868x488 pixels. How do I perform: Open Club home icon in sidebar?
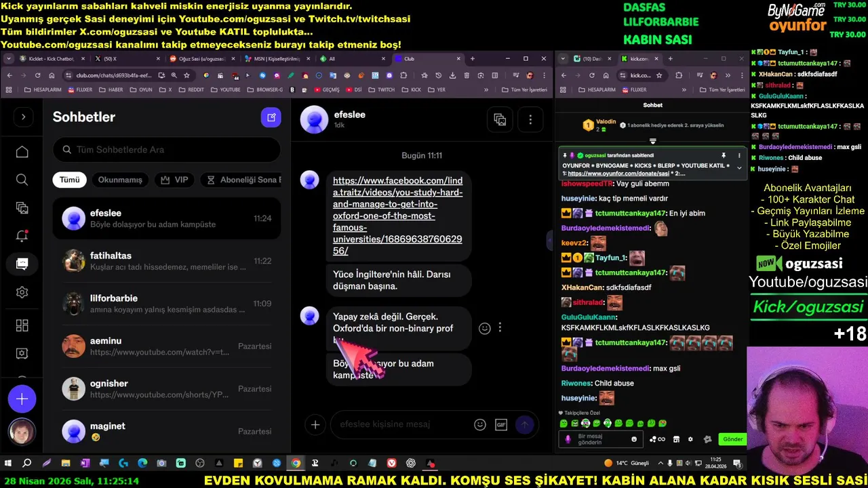click(22, 152)
